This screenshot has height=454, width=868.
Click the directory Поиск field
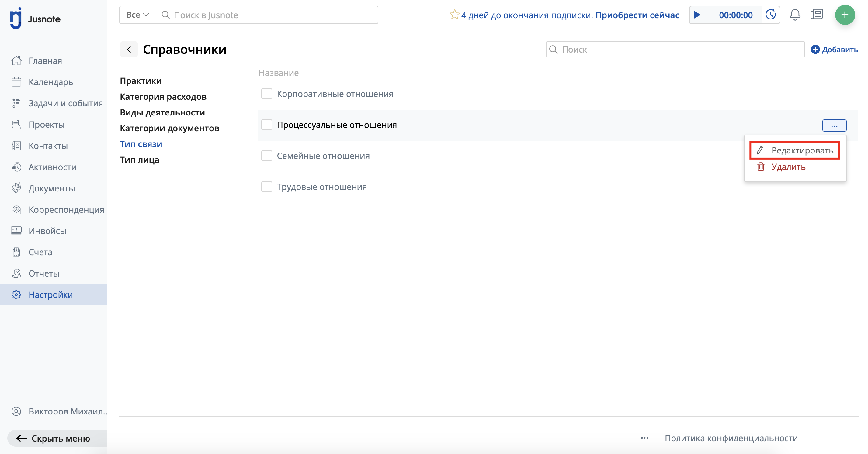675,50
